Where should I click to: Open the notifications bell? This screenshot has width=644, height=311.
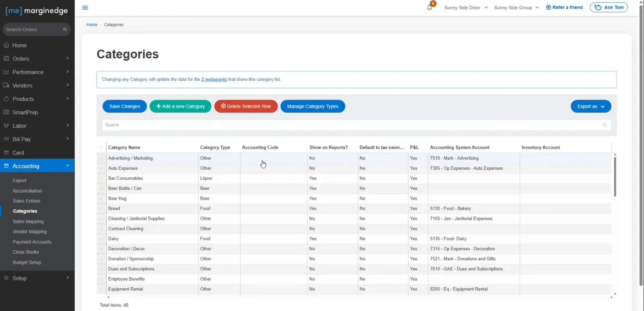[x=429, y=7]
